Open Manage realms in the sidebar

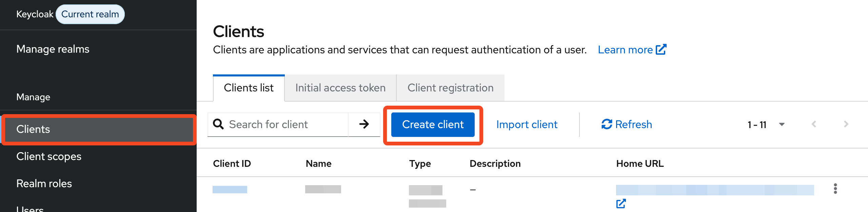click(x=53, y=49)
